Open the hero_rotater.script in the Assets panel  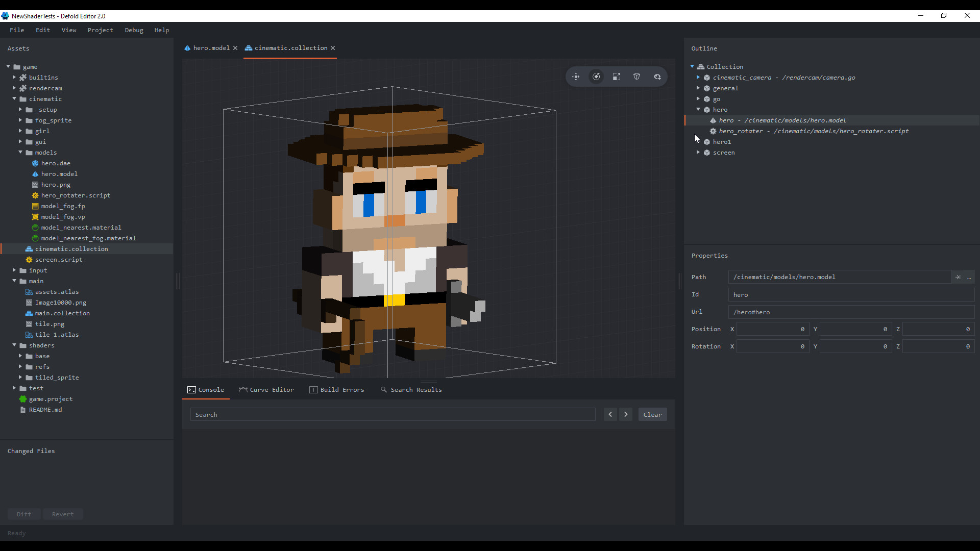click(75, 195)
